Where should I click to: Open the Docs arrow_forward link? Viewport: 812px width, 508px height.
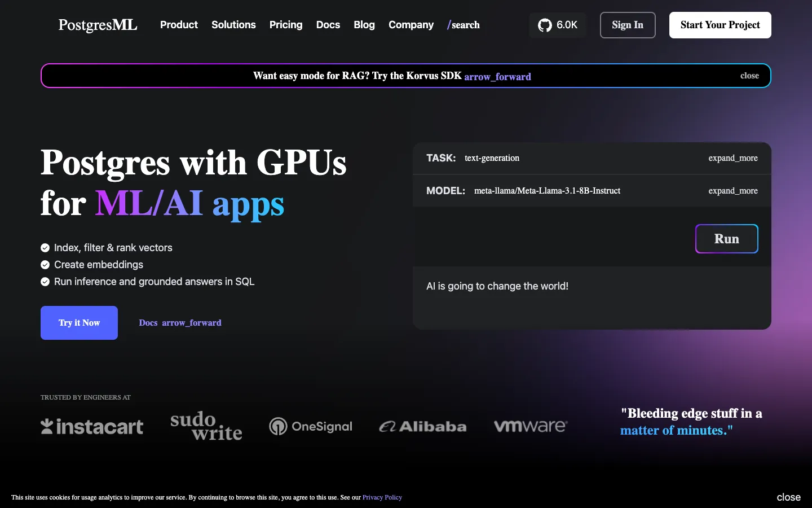point(180,323)
